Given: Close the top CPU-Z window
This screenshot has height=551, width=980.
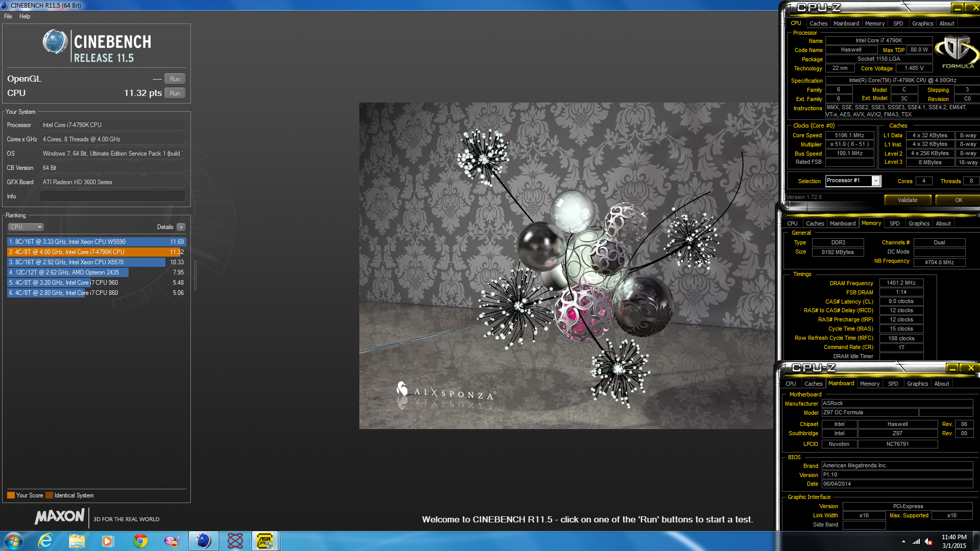Looking at the screenshot, I should pos(973,7).
